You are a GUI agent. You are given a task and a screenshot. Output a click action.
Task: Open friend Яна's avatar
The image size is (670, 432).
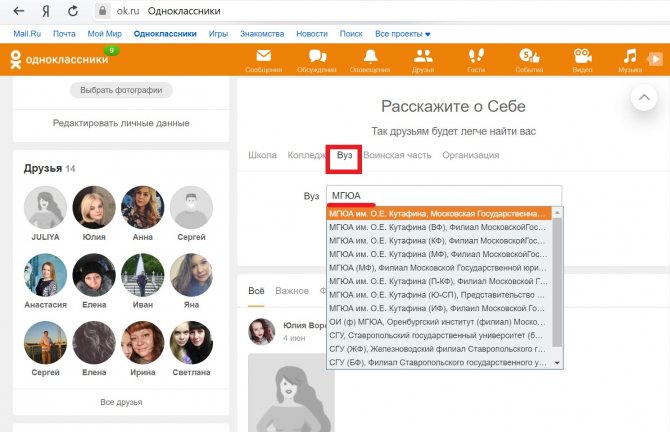(x=191, y=275)
